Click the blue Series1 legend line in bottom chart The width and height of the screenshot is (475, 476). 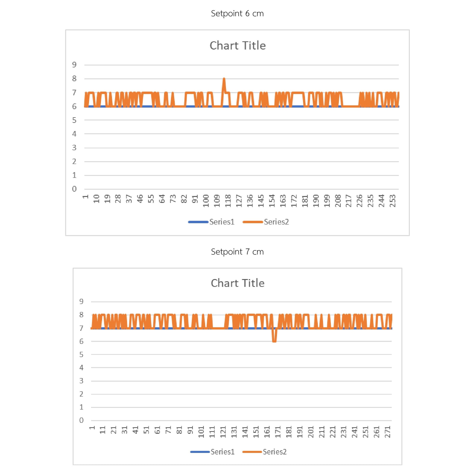click(200, 452)
